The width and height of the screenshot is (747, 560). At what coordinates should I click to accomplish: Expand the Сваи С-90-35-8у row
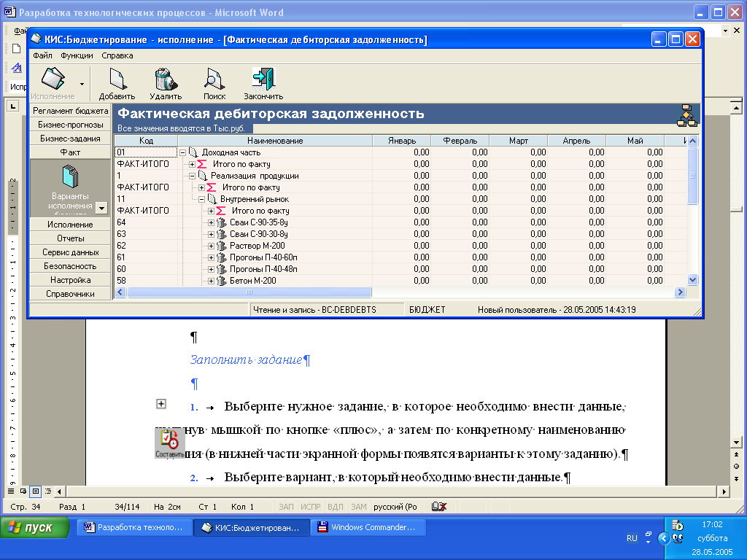click(x=211, y=222)
